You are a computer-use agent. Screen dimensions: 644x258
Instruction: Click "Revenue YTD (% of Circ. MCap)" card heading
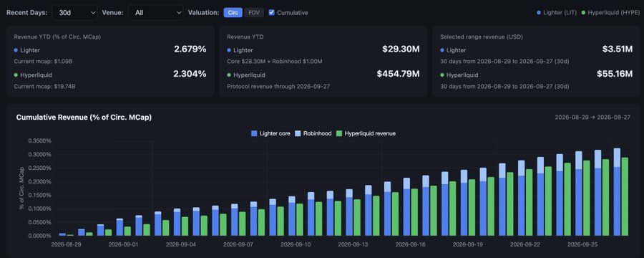click(57, 37)
